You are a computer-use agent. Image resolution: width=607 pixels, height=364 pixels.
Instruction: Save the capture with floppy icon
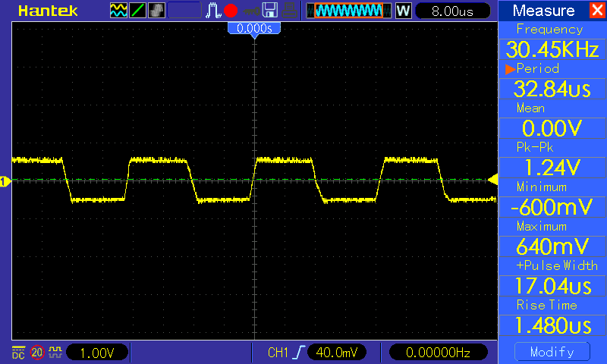tap(270, 11)
